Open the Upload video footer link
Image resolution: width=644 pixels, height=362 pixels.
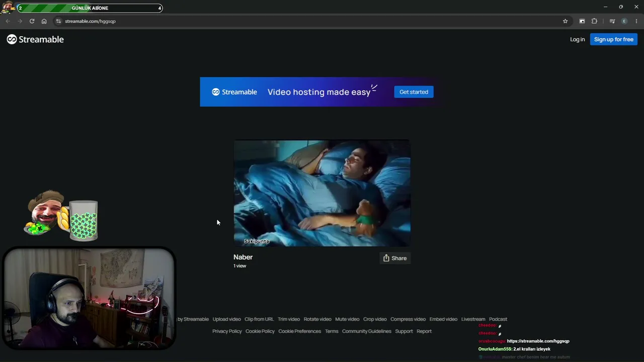click(x=226, y=319)
